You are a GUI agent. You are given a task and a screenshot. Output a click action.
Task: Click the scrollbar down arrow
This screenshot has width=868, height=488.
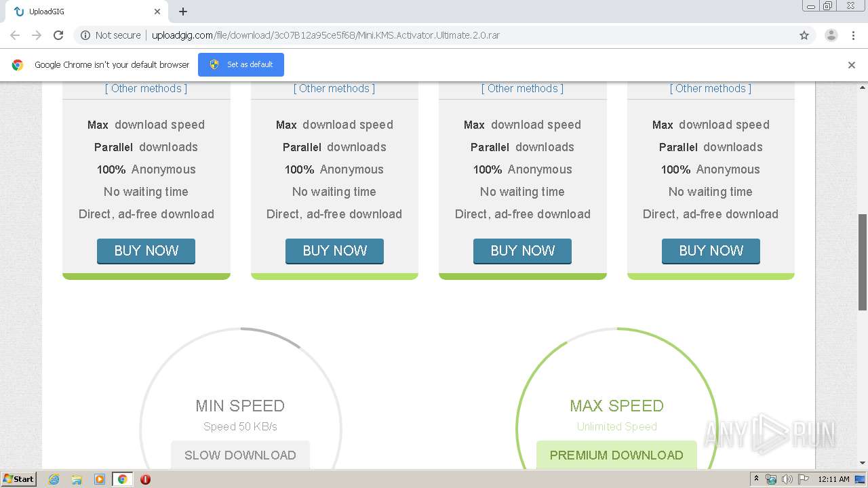pyautogui.click(x=863, y=463)
